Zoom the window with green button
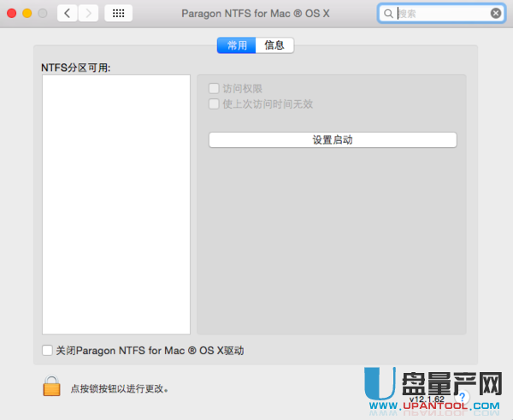The image size is (513, 420). 43,14
